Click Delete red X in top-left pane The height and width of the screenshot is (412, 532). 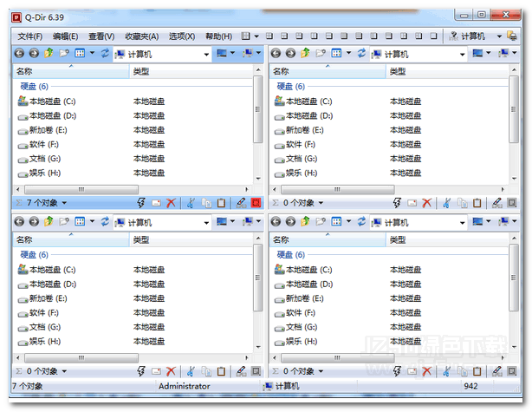tap(171, 203)
